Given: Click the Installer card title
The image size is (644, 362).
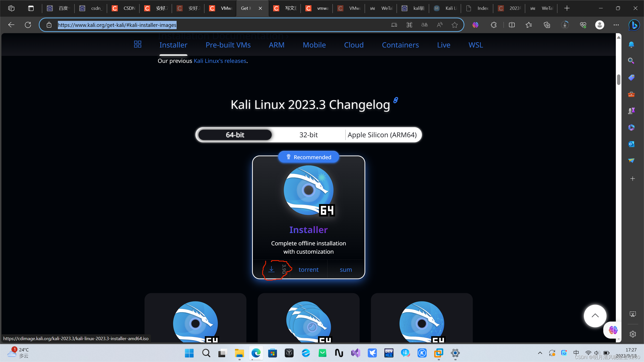Looking at the screenshot, I should [308, 230].
